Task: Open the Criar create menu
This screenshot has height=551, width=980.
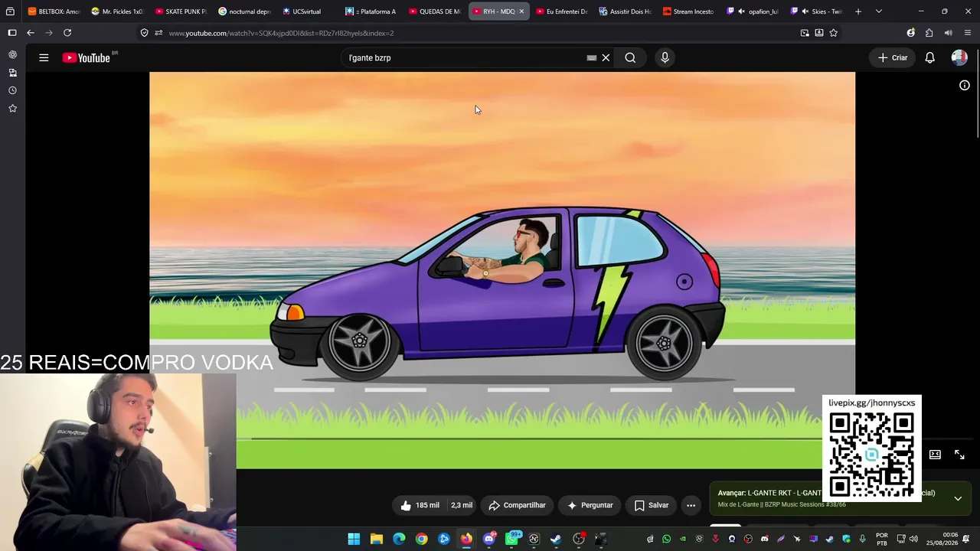Action: (x=893, y=57)
